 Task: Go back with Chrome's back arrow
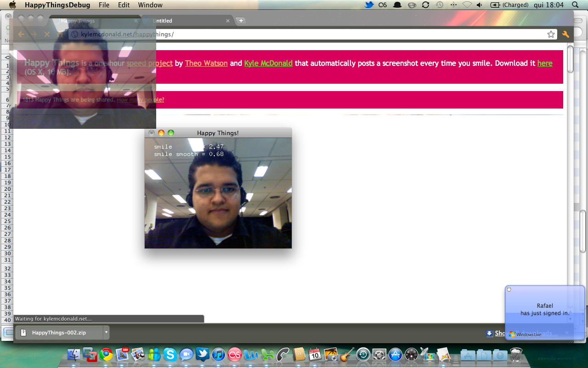click(21, 34)
